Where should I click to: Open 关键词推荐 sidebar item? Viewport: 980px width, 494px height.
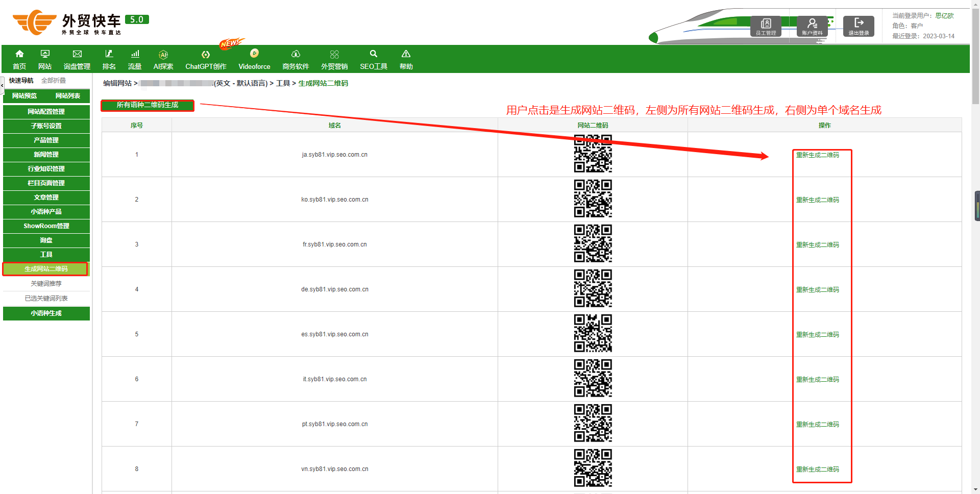pyautogui.click(x=46, y=284)
